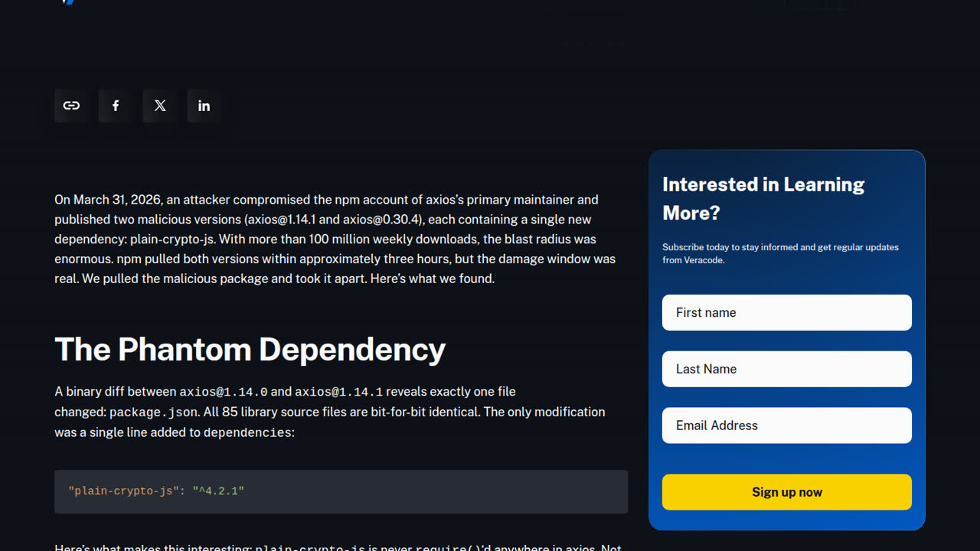Click the Last Name field
980x551 pixels.
787,369
